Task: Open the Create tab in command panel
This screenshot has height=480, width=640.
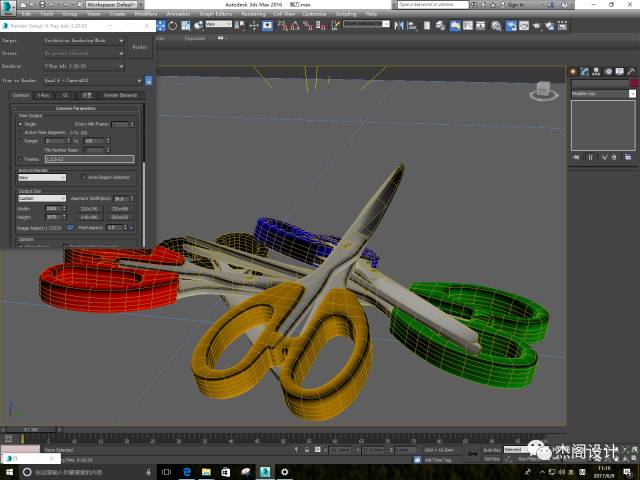Action: 573,71
